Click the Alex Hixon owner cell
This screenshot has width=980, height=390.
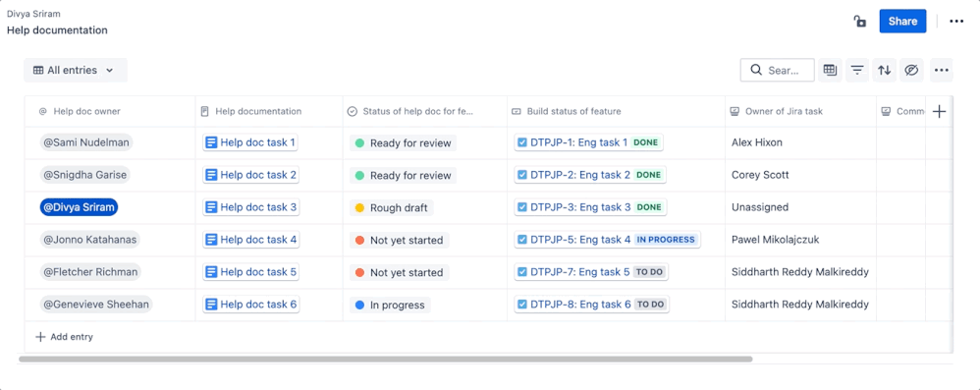pyautogui.click(x=800, y=142)
